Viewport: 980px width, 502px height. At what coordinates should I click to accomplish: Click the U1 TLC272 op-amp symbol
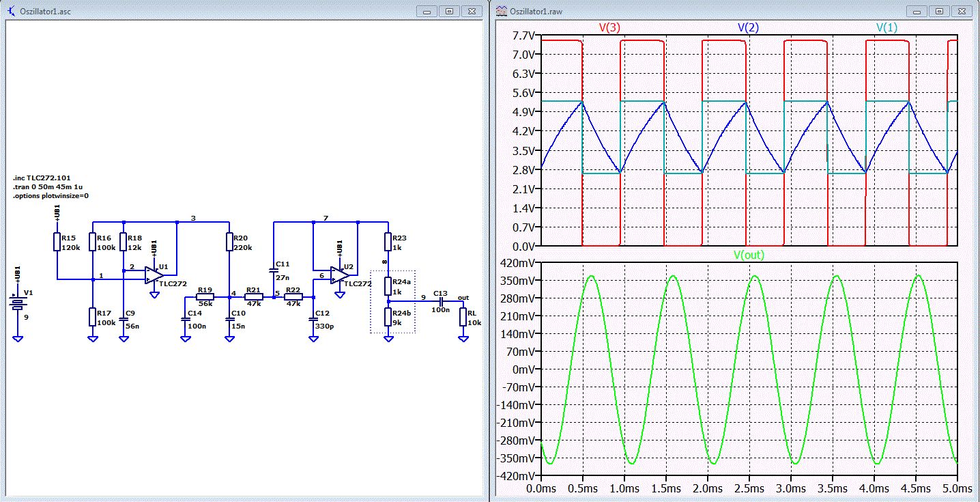pyautogui.click(x=153, y=275)
